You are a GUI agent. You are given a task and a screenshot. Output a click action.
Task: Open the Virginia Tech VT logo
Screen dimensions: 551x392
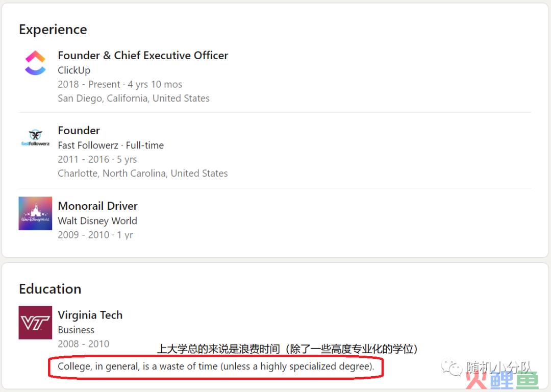coord(36,323)
